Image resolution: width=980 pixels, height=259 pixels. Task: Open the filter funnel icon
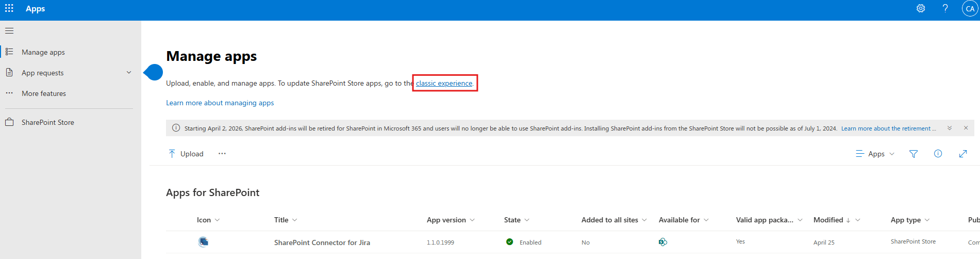tap(913, 154)
